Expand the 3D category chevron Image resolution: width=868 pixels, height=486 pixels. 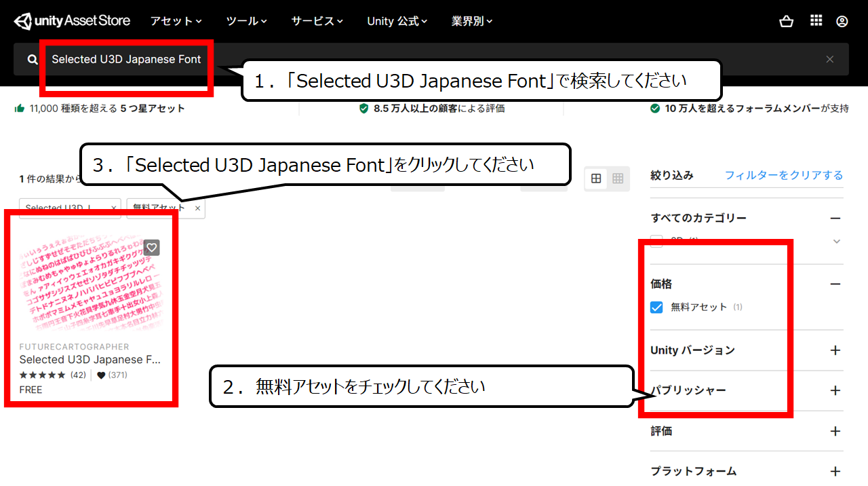click(837, 241)
